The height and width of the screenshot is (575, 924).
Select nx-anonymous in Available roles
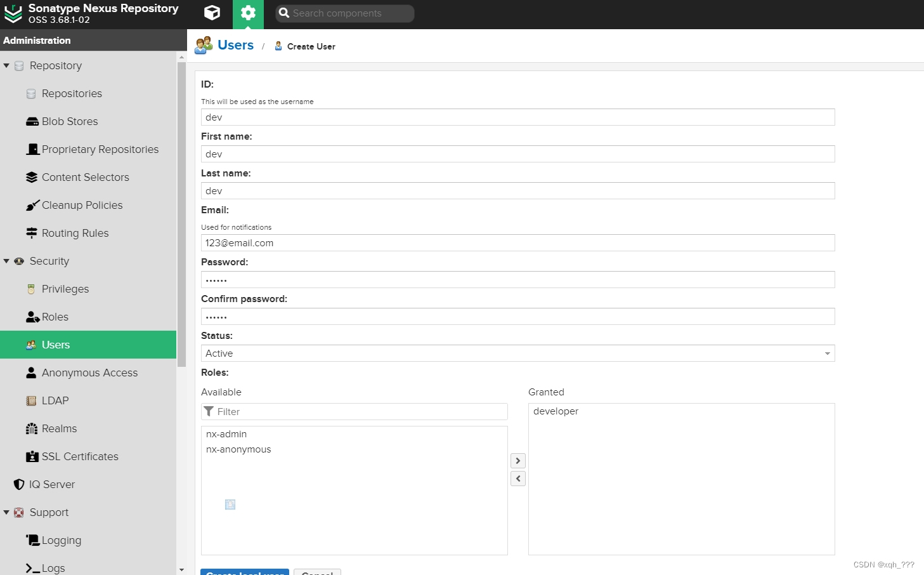click(238, 449)
